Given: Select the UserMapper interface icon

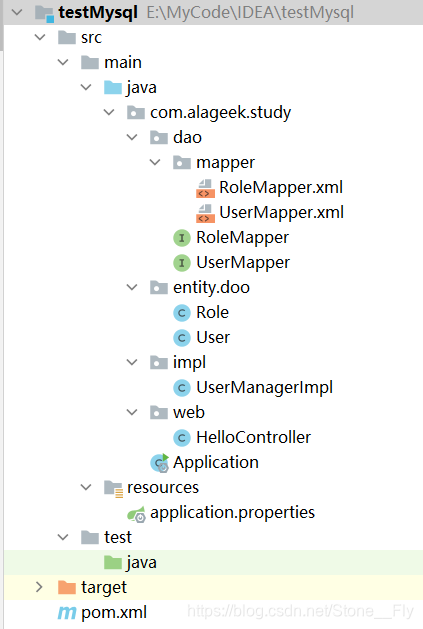Looking at the screenshot, I should pos(182,263).
